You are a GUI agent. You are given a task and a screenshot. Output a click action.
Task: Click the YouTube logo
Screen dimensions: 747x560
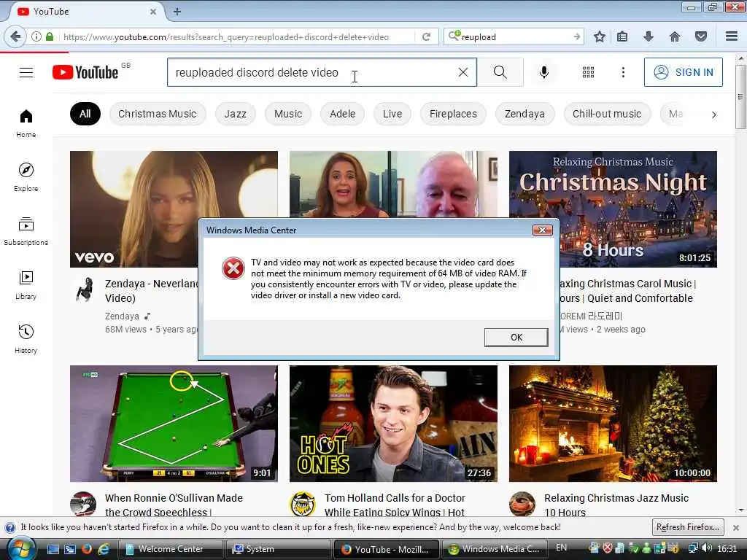click(85, 72)
